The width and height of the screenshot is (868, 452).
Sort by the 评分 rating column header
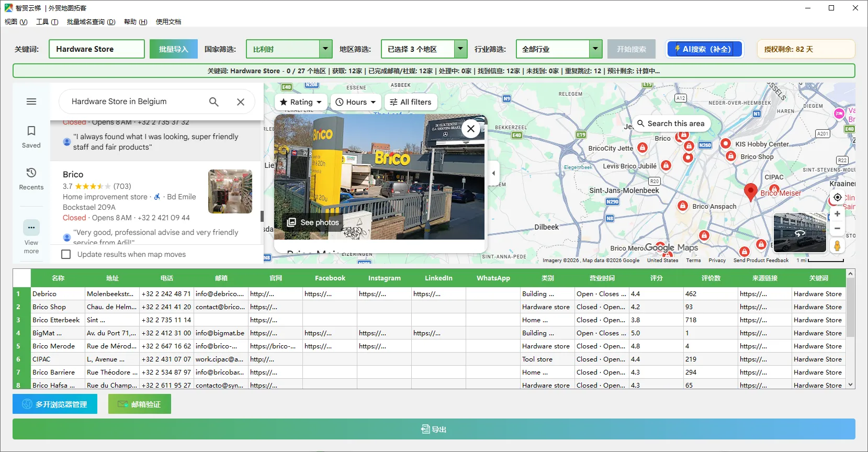point(657,278)
